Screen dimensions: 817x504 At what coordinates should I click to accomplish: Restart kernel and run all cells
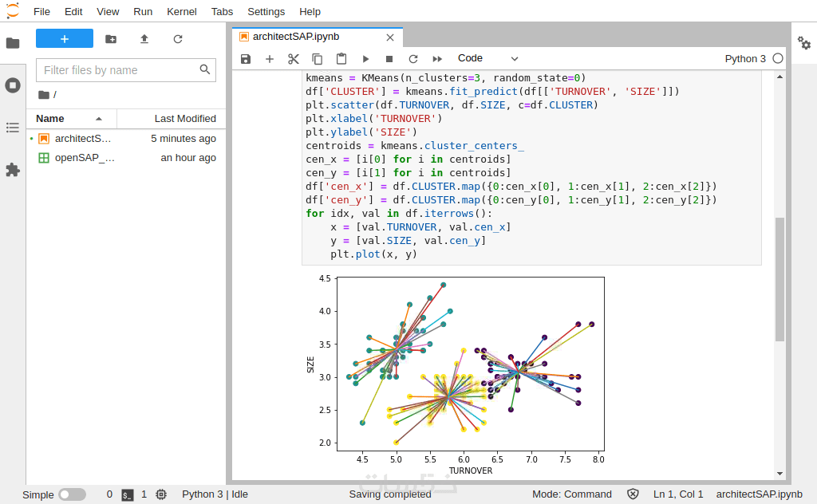(x=437, y=59)
